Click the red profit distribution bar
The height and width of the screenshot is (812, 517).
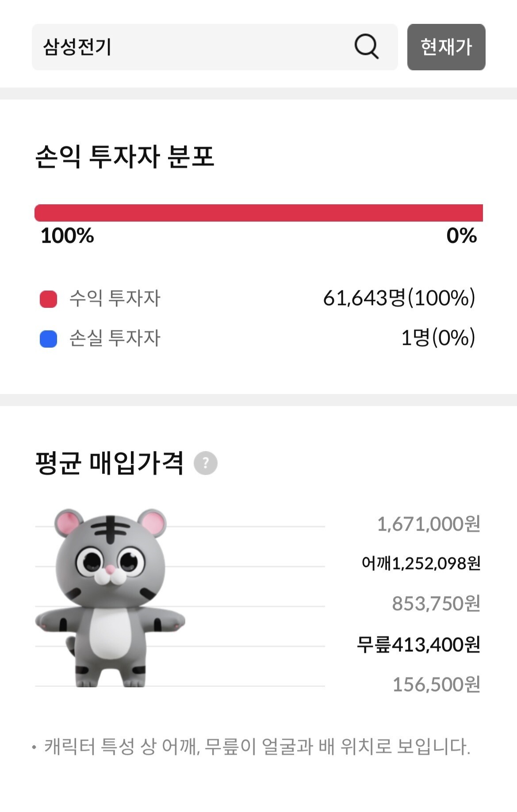pos(259,213)
